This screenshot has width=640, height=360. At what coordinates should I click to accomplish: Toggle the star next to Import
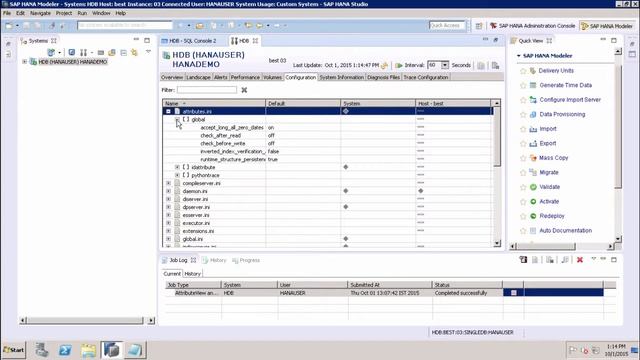coord(523,129)
